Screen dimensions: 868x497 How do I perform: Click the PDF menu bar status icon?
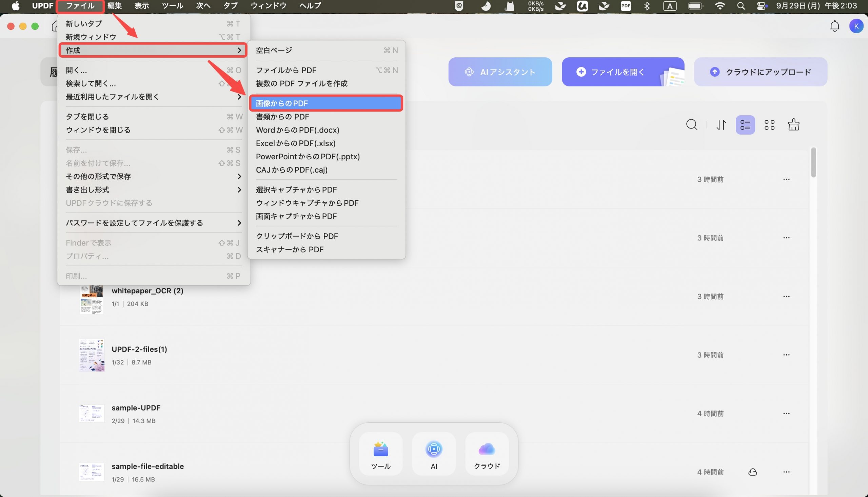pos(626,6)
